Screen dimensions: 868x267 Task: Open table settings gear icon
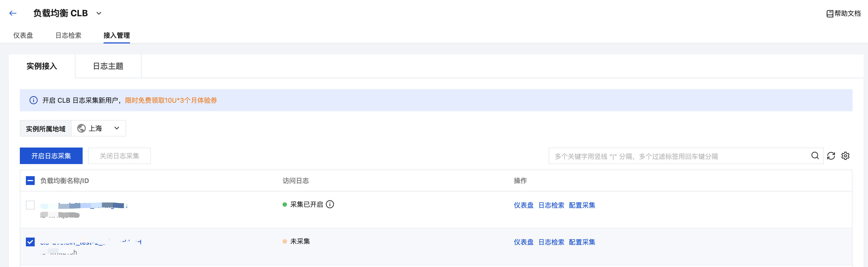(x=845, y=156)
